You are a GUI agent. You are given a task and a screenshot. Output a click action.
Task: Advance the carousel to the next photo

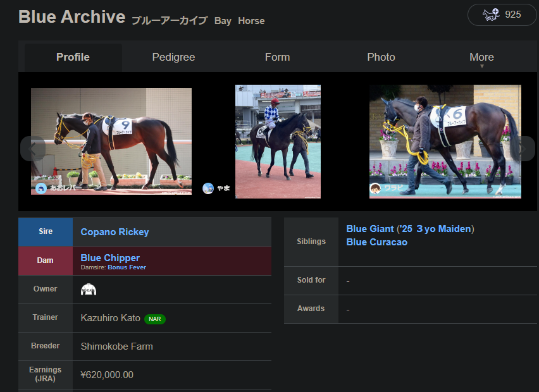coord(523,149)
